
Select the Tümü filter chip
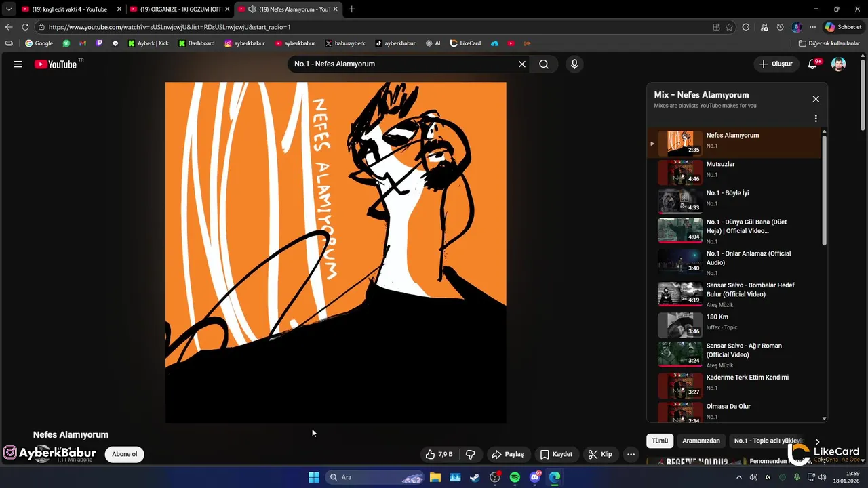(x=660, y=441)
